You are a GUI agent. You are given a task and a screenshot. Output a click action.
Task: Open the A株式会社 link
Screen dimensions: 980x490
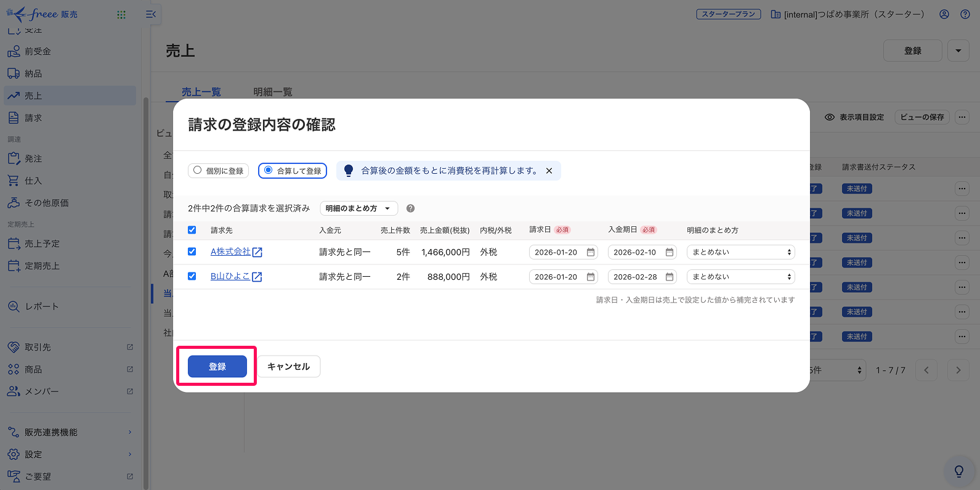pyautogui.click(x=230, y=251)
